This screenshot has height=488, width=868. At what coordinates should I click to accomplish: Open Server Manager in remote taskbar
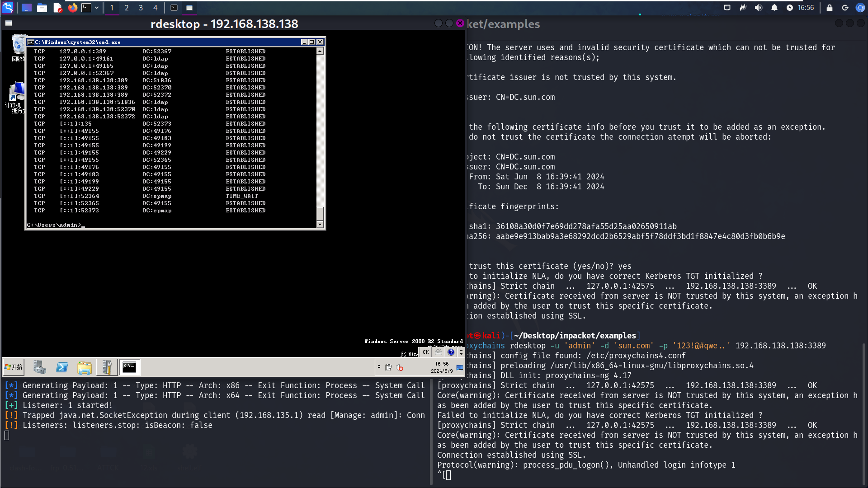point(40,367)
